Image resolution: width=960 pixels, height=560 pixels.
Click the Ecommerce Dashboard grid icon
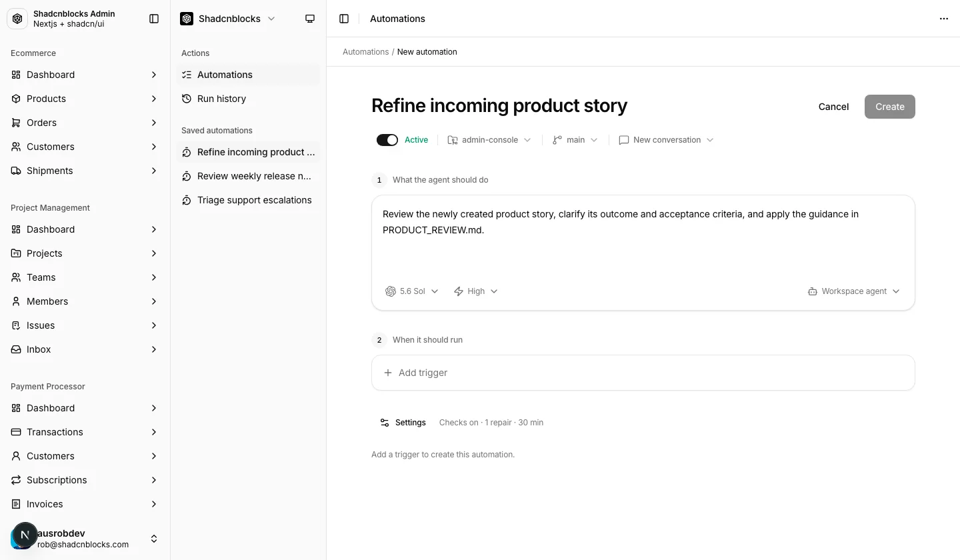pyautogui.click(x=16, y=75)
